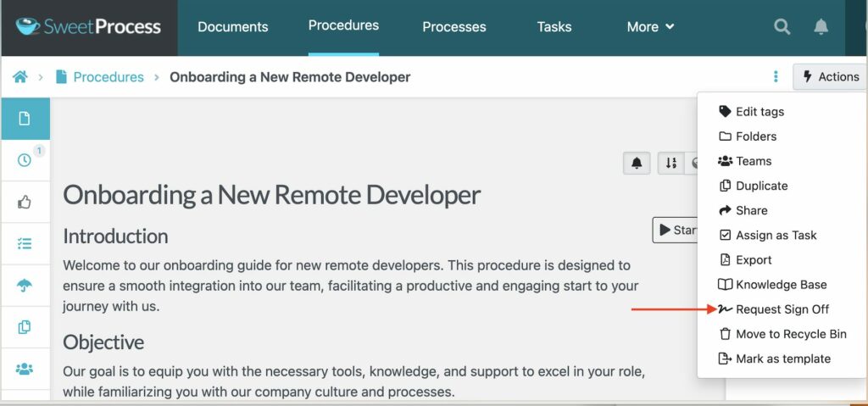Choose Duplicate in the Actions menu
The height and width of the screenshot is (406, 868).
pyautogui.click(x=761, y=186)
